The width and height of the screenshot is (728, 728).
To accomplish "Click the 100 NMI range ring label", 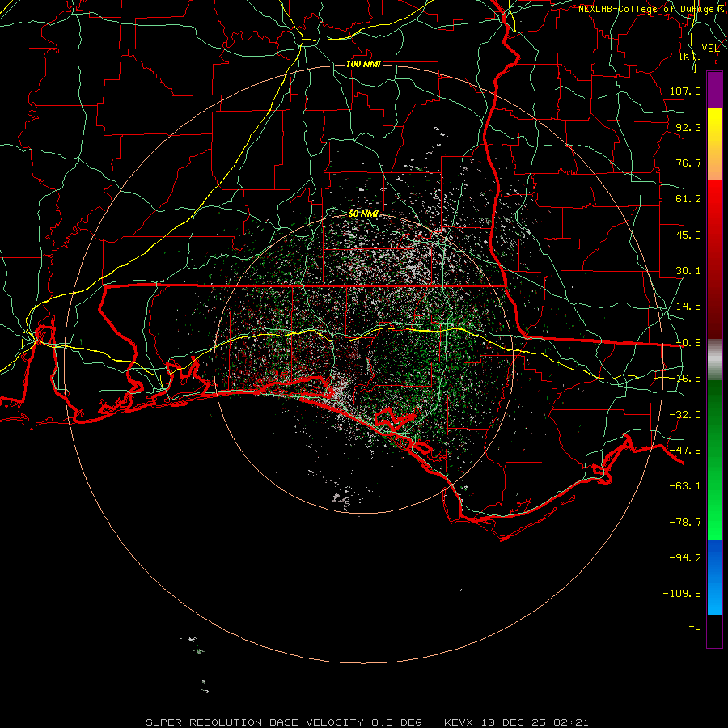I will pyautogui.click(x=363, y=64).
